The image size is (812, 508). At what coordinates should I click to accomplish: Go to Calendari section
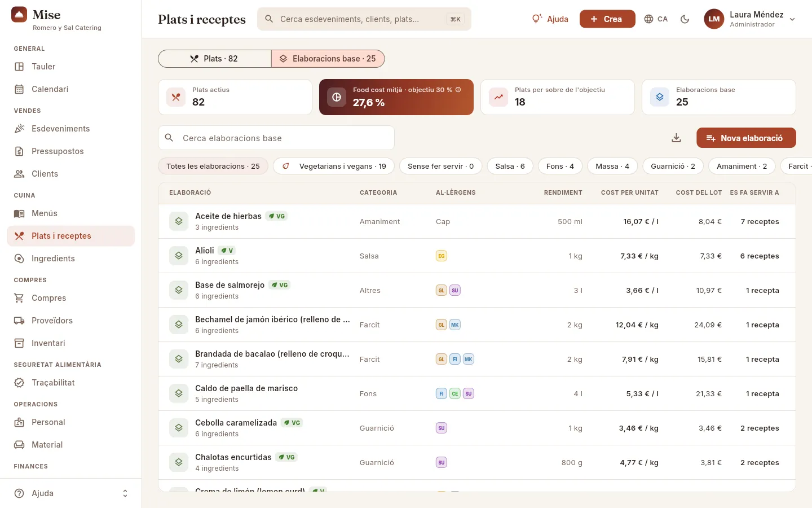71,89
